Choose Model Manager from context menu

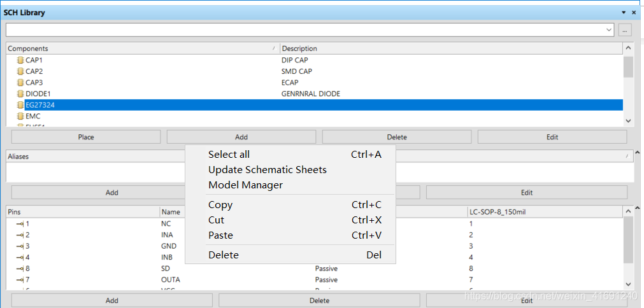[x=245, y=185]
